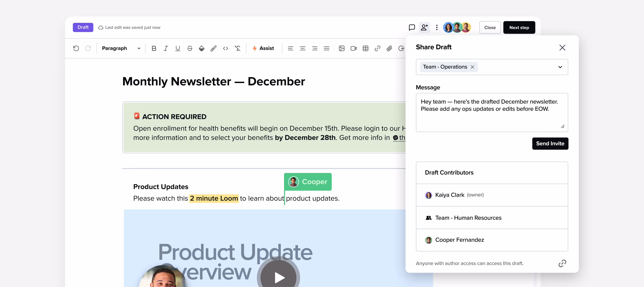Insert a code block

point(225,48)
